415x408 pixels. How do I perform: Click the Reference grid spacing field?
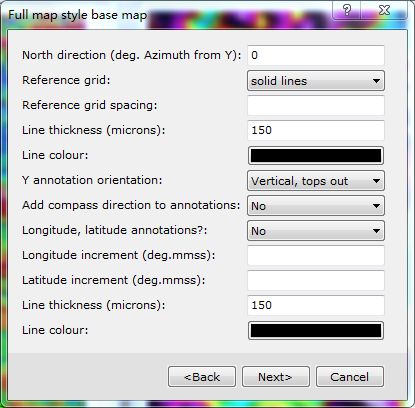point(316,105)
